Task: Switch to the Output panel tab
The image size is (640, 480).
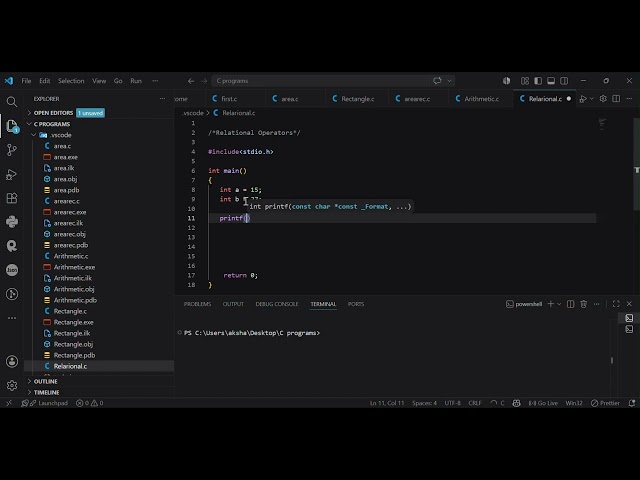Action: click(233, 304)
